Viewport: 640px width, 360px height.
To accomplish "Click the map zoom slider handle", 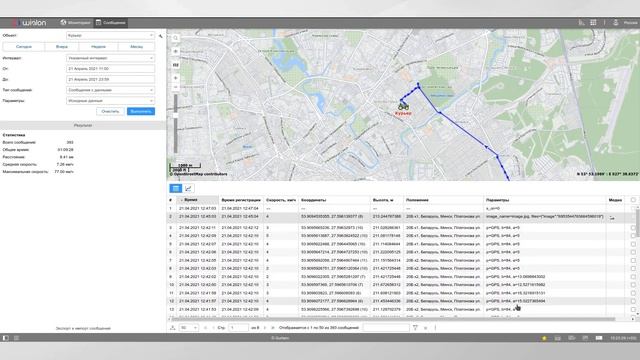I will pos(176,115).
